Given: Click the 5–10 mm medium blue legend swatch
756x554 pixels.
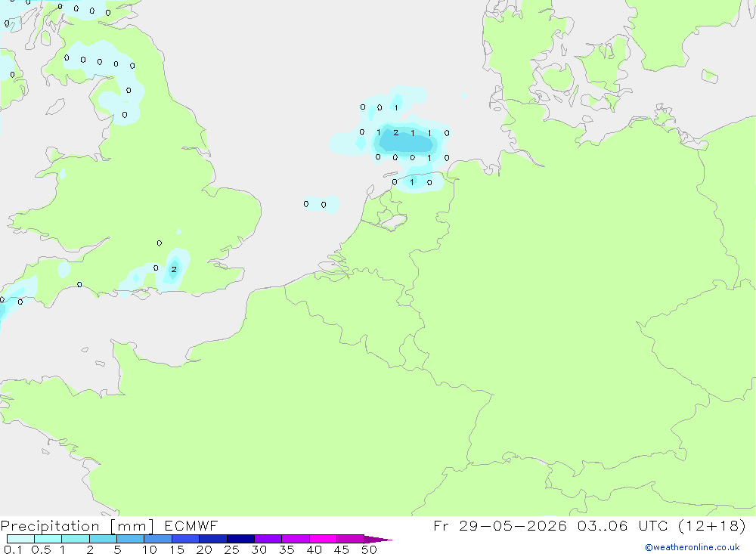Looking at the screenshot, I should pyautogui.click(x=131, y=539).
